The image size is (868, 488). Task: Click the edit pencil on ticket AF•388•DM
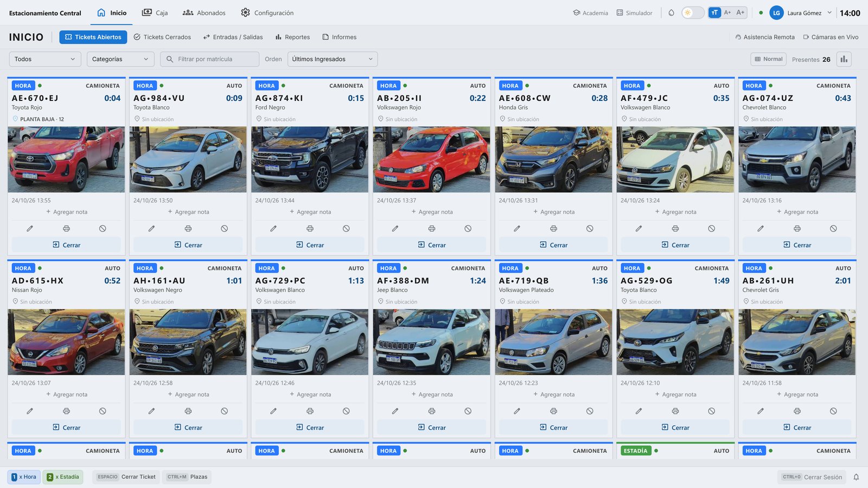click(x=395, y=412)
